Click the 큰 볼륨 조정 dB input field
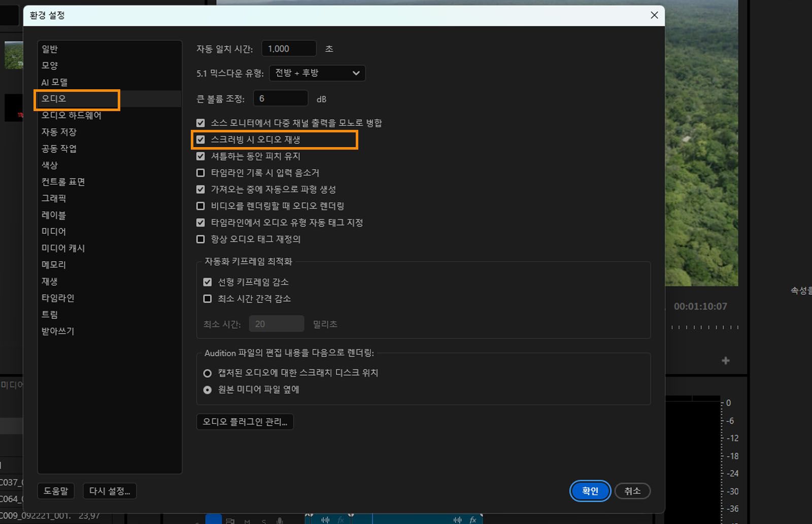Image resolution: width=812 pixels, height=524 pixels. [x=280, y=98]
